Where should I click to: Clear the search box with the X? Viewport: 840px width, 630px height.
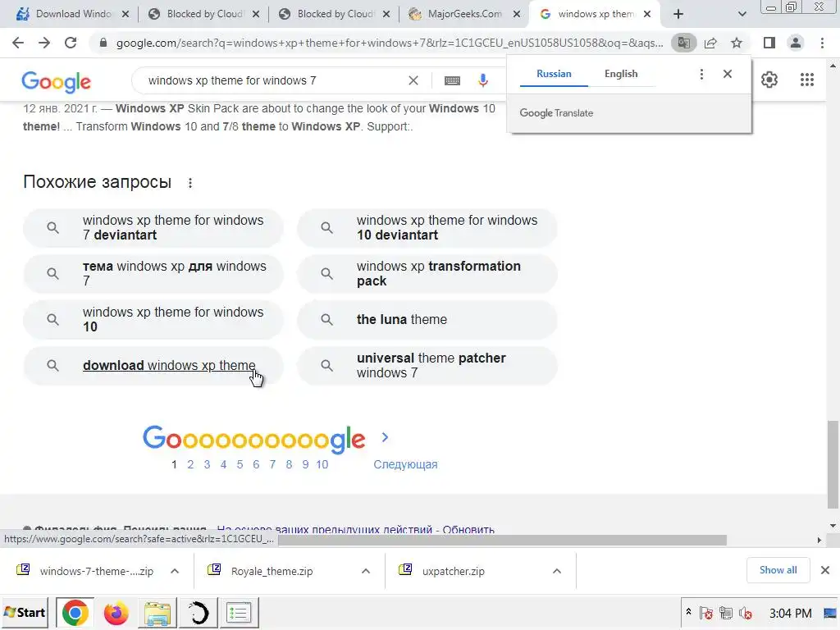(x=413, y=80)
